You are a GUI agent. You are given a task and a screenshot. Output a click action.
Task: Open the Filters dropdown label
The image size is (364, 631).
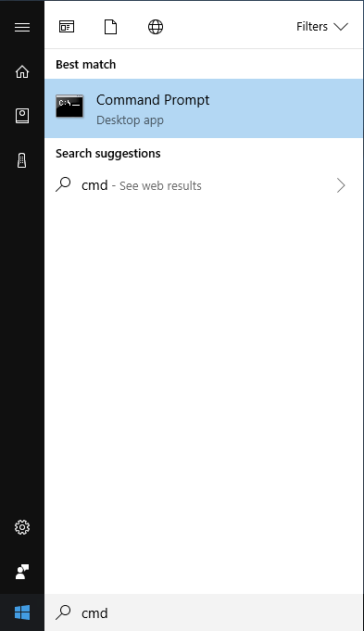pyautogui.click(x=312, y=27)
